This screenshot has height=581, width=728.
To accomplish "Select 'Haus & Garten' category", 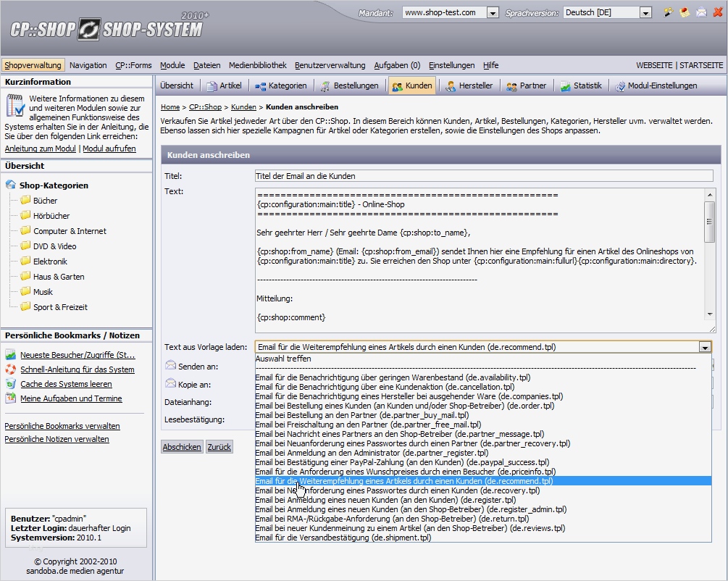I will click(x=59, y=276).
